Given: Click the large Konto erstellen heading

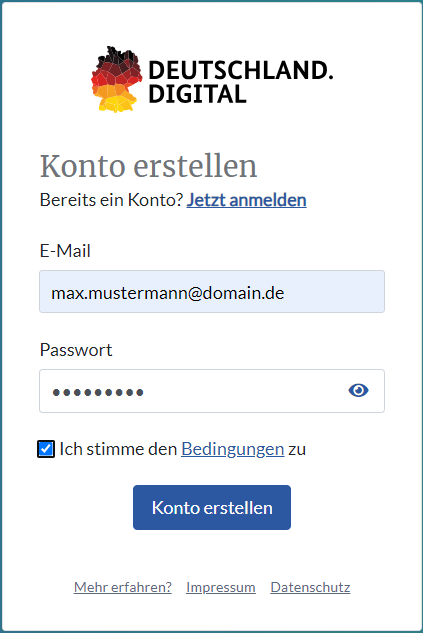Looking at the screenshot, I should (149, 166).
